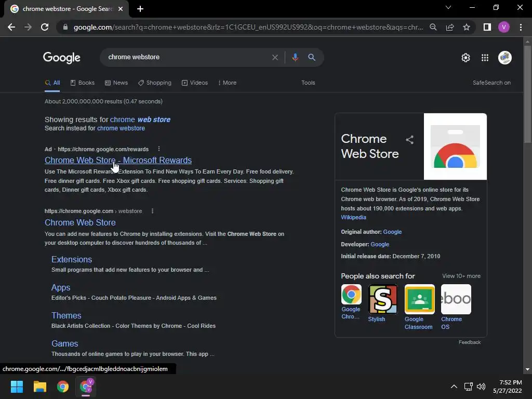Switch to the Shopping tab
The image size is (532, 399).
click(155, 83)
